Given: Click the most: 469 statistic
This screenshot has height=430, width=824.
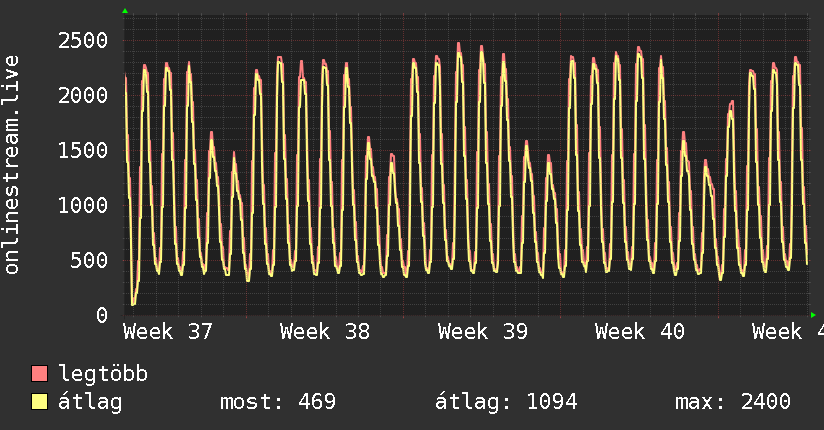Looking at the screenshot, I should coord(278,402).
